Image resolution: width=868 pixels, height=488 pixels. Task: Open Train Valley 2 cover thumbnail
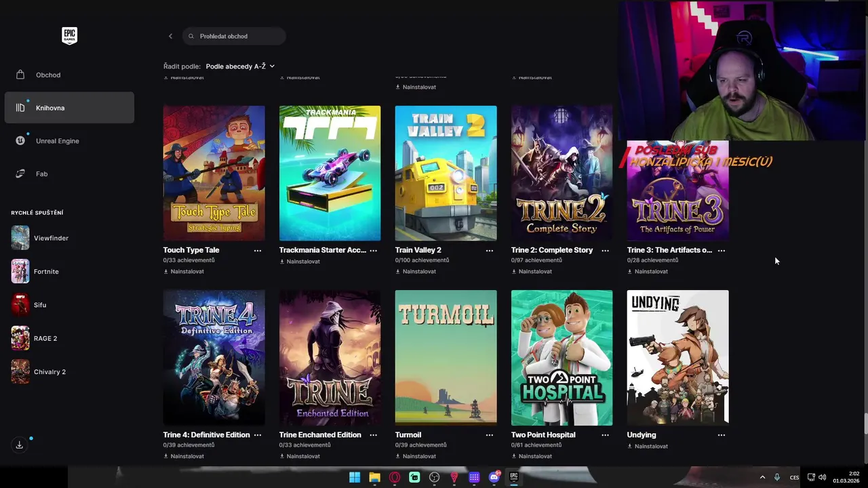(x=446, y=173)
